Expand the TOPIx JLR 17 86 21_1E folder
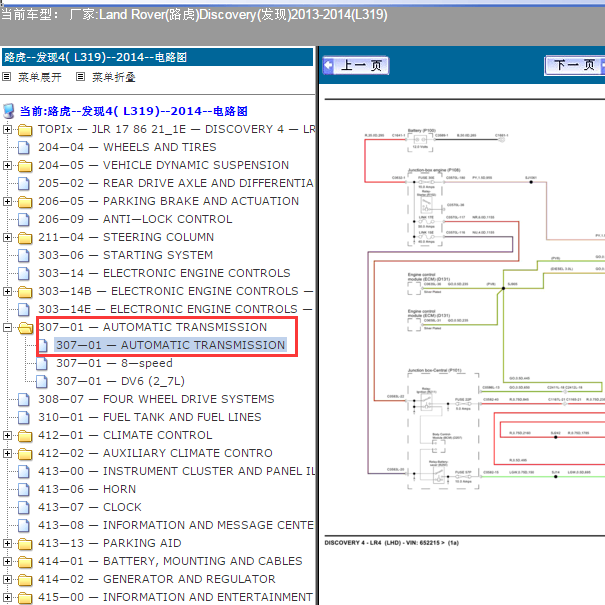 click(x=7, y=129)
